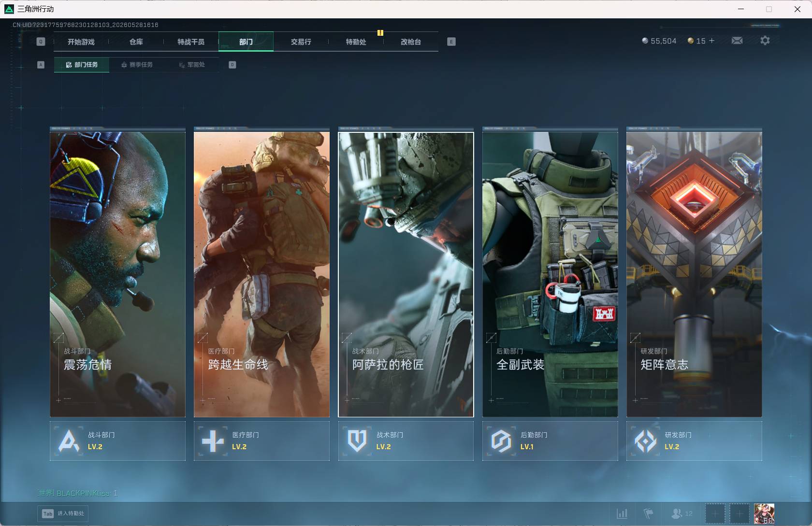Click the 医疗部门 cross emblem icon
812x526 pixels.
click(x=213, y=441)
